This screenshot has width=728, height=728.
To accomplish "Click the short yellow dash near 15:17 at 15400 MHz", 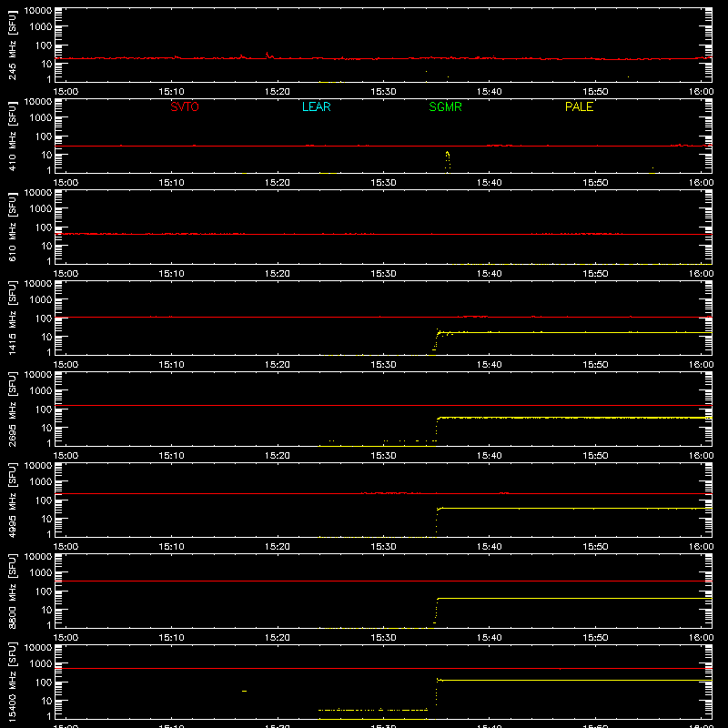I will (244, 691).
